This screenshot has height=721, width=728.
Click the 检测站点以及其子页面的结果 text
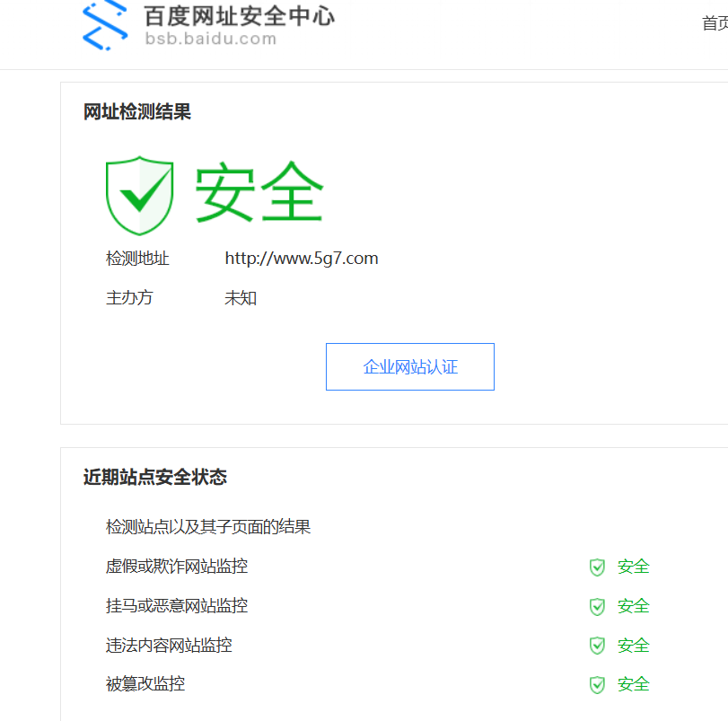click(207, 527)
